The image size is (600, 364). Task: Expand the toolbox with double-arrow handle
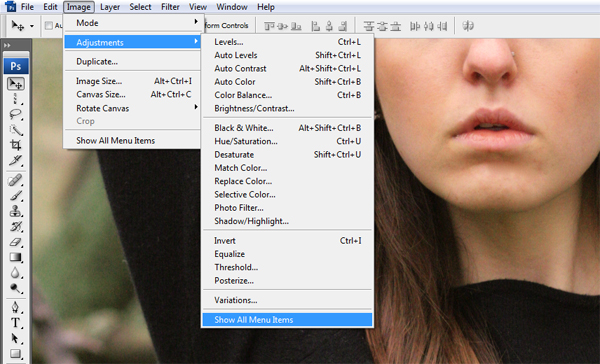(x=7, y=45)
